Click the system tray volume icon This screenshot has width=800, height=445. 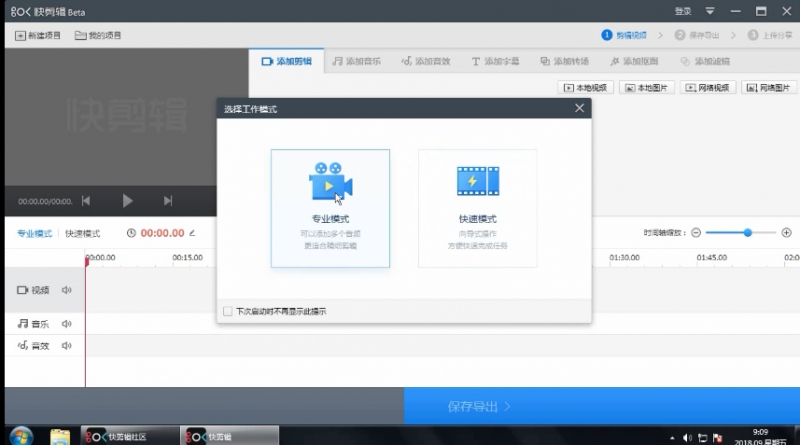[687, 438]
